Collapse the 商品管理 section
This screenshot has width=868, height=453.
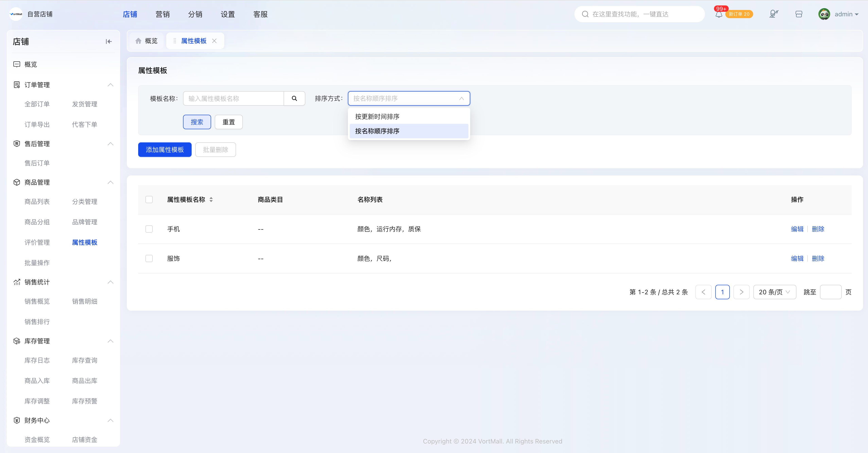tap(110, 182)
